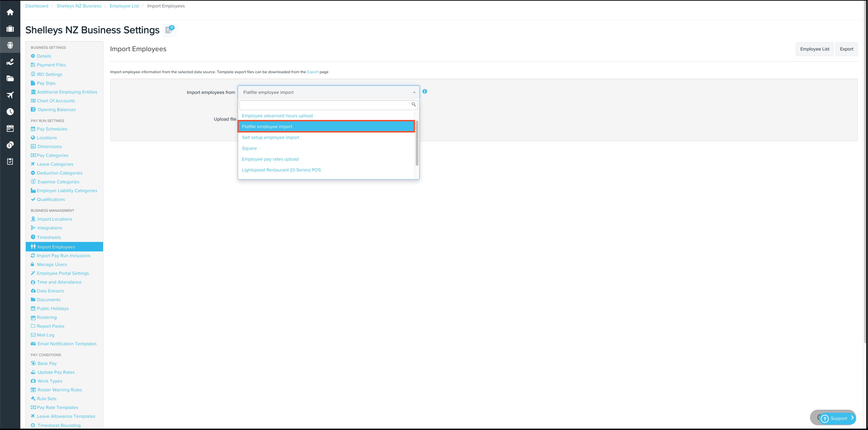Click the folder reports icon in sidebar

pyautogui.click(x=10, y=78)
